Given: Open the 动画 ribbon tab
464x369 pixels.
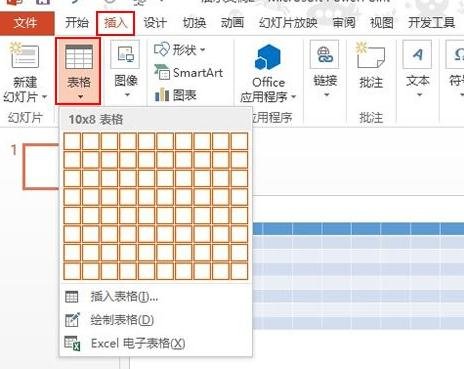Looking at the screenshot, I should [x=232, y=23].
